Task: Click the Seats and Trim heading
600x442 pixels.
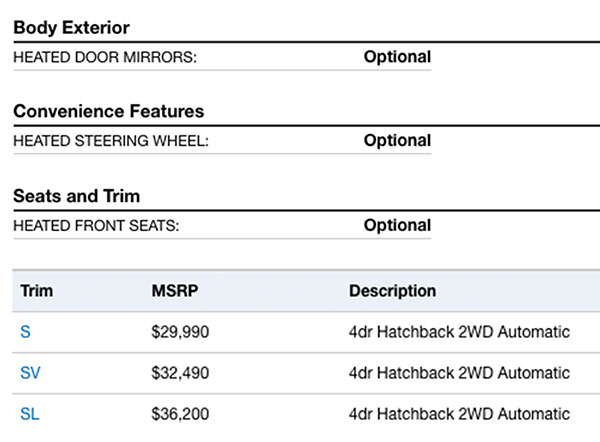Action: click(76, 196)
